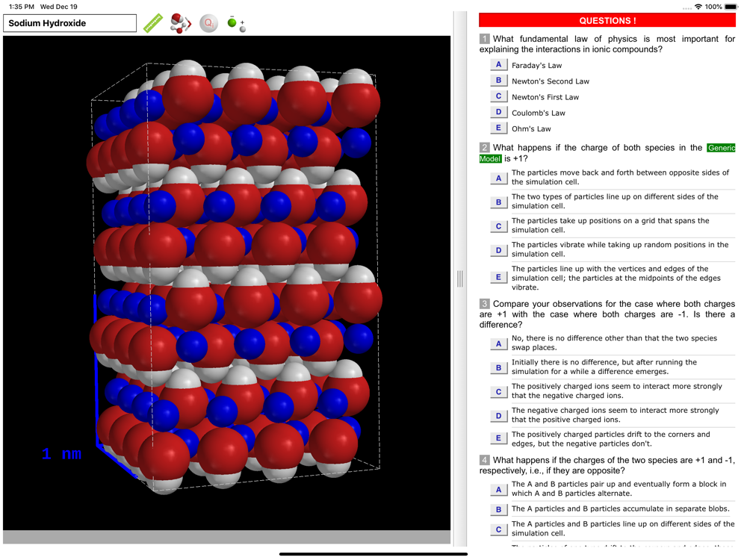Tap the battery indicator icon
The width and height of the screenshot is (747, 560).
tap(731, 7)
